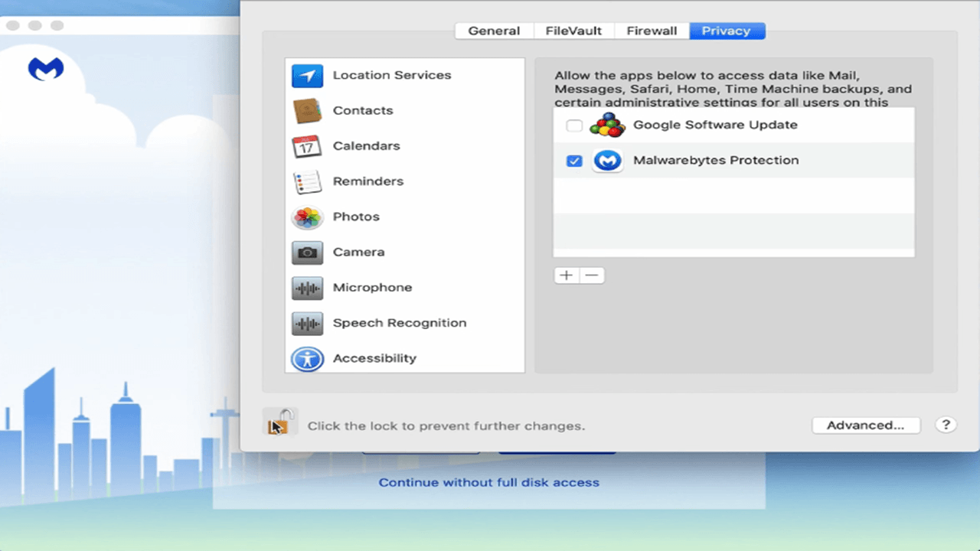
Task: Select the Microphone waveform icon
Action: click(307, 288)
